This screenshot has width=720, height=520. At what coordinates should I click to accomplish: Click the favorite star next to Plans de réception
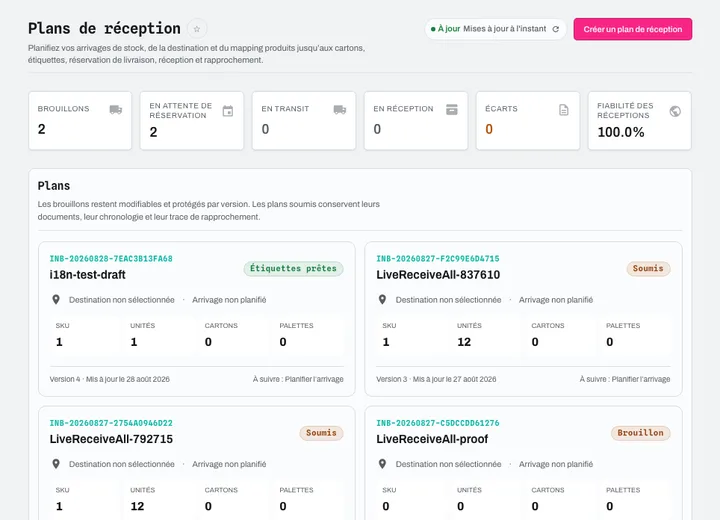[197, 29]
